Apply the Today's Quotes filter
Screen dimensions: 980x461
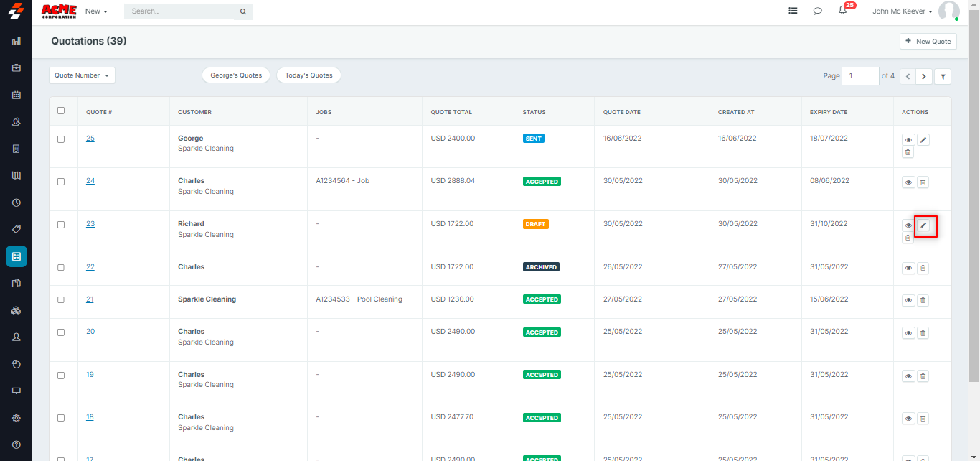coord(308,75)
